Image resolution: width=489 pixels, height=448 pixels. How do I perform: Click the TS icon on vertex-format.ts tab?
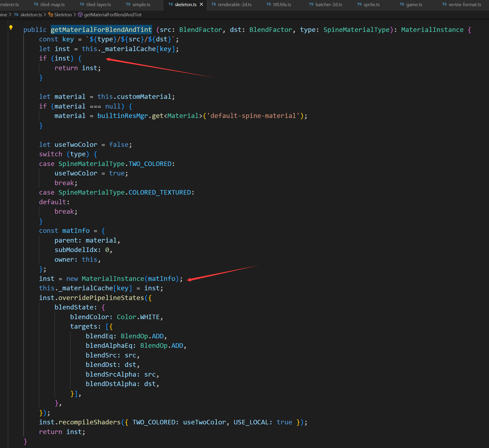tap(444, 4)
